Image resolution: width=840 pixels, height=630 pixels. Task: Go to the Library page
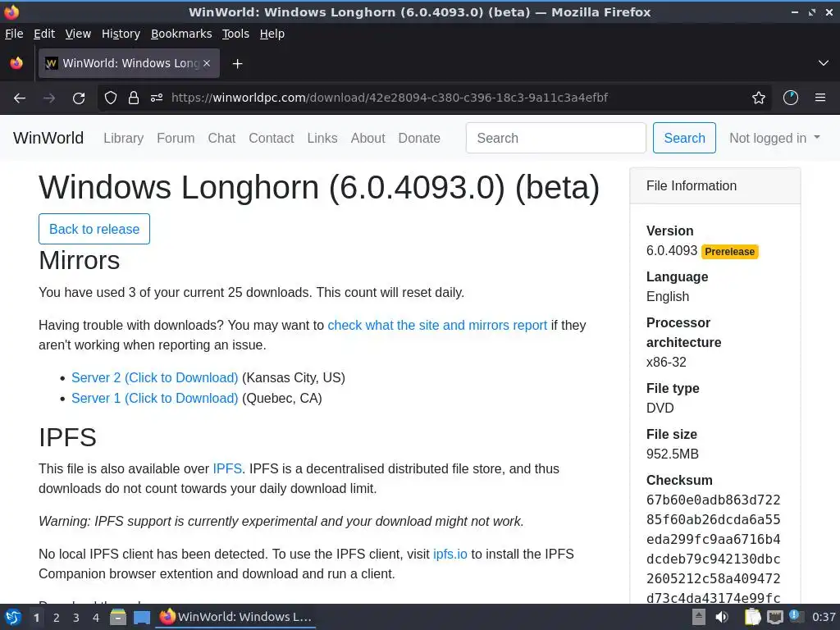tap(124, 138)
